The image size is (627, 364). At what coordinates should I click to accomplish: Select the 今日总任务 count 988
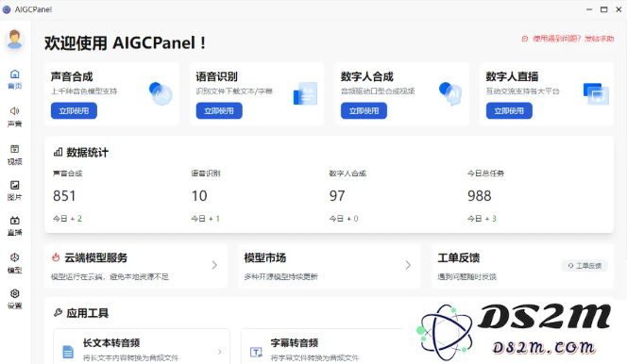(x=480, y=196)
